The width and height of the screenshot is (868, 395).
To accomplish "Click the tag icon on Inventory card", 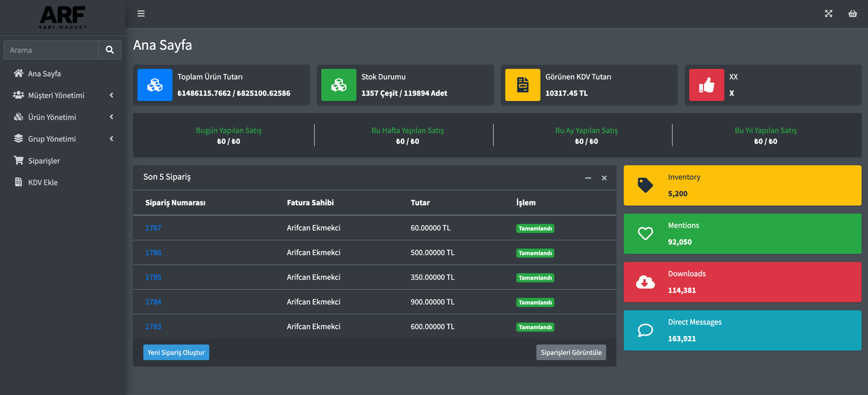I will (x=645, y=185).
